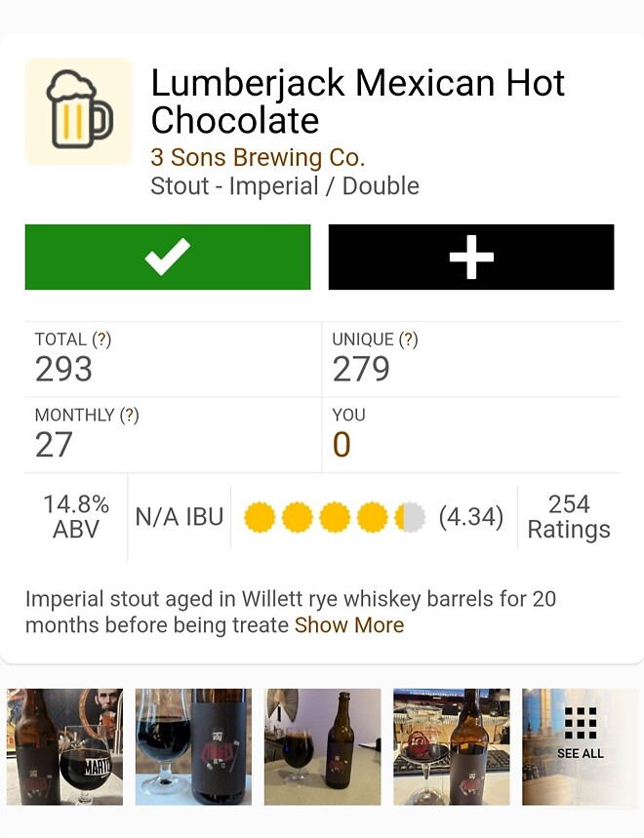Open the MONTHLY question mark help
The image size is (644, 838).
point(129,415)
